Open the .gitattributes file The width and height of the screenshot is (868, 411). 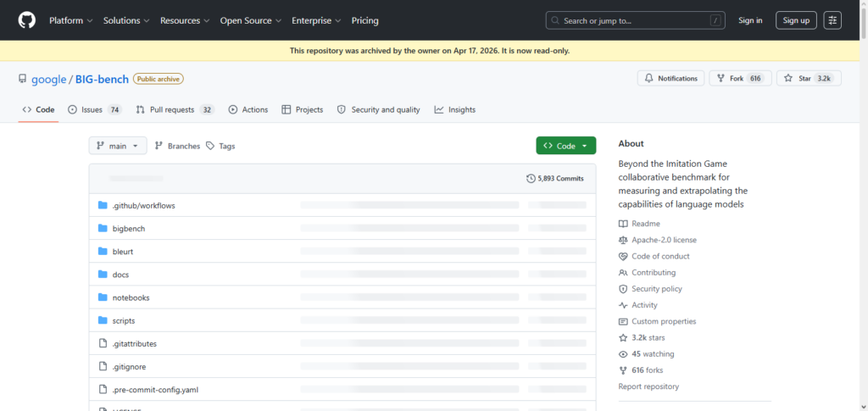point(135,343)
